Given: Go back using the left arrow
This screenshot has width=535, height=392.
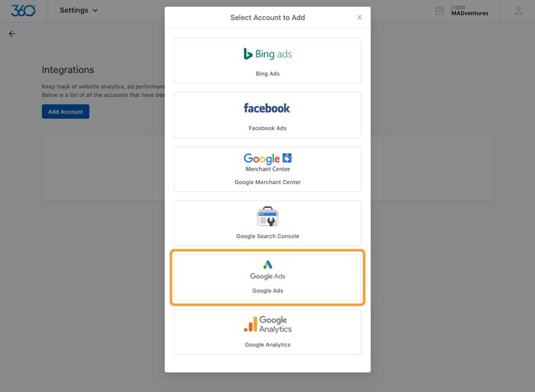Looking at the screenshot, I should coord(12,33).
